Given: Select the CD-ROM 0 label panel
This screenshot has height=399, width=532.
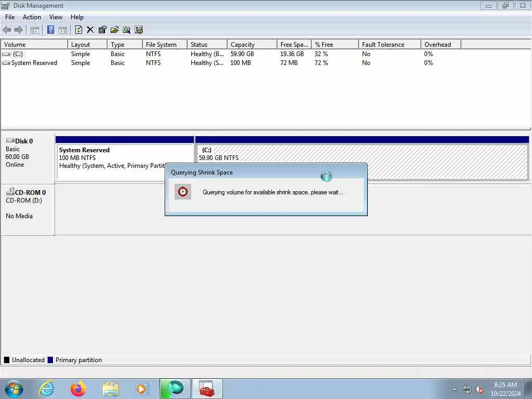Looking at the screenshot, I should click(x=28, y=210).
